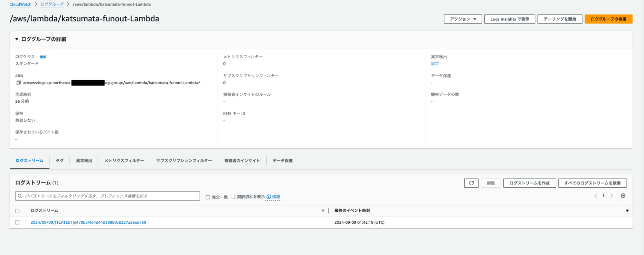The width and height of the screenshot is (644, 255).
Task: Click Logs Insights で表示 button
Action: pos(510,19)
